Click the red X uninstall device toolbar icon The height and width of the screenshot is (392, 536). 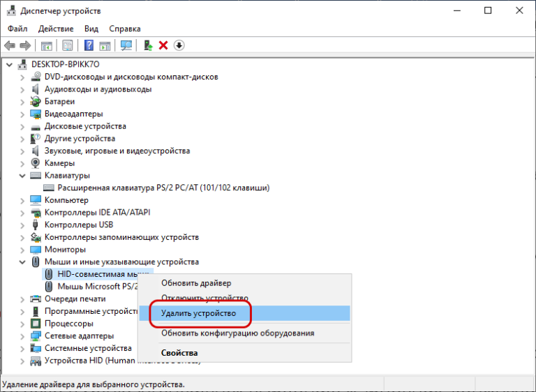point(163,45)
